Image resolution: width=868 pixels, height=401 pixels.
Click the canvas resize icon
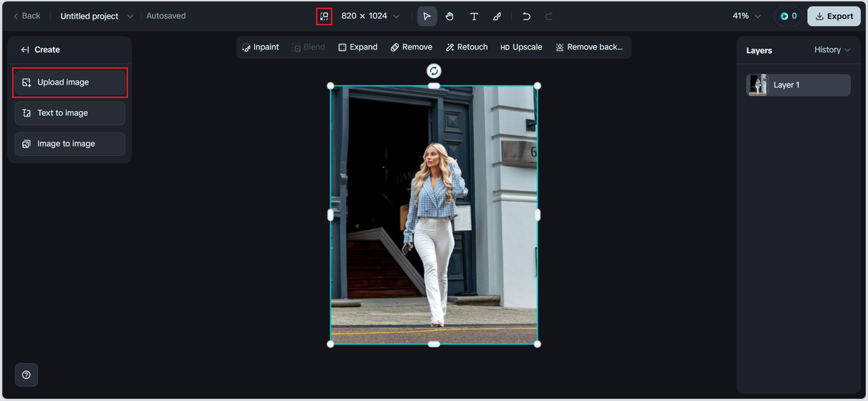coord(324,16)
